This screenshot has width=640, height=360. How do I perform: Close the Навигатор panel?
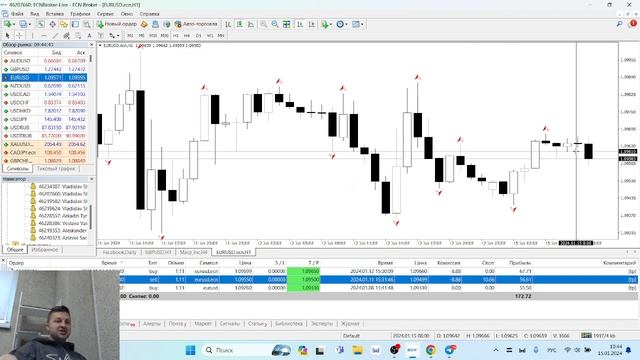click(91, 179)
